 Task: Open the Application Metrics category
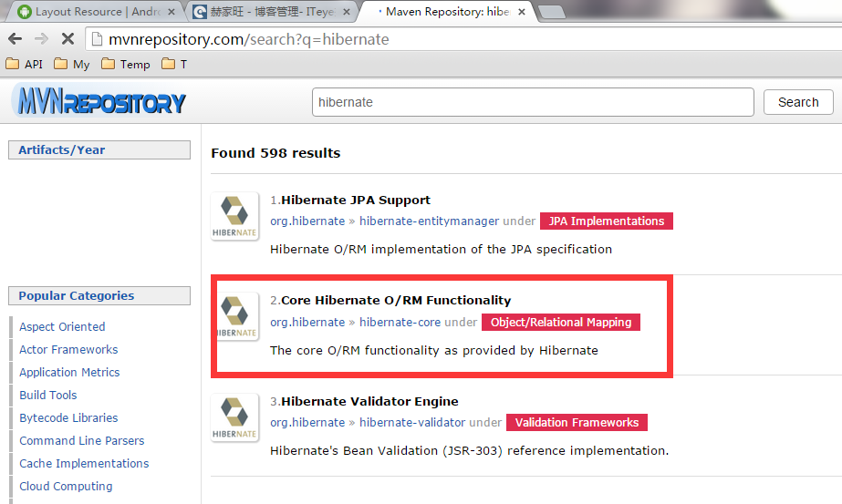point(69,373)
